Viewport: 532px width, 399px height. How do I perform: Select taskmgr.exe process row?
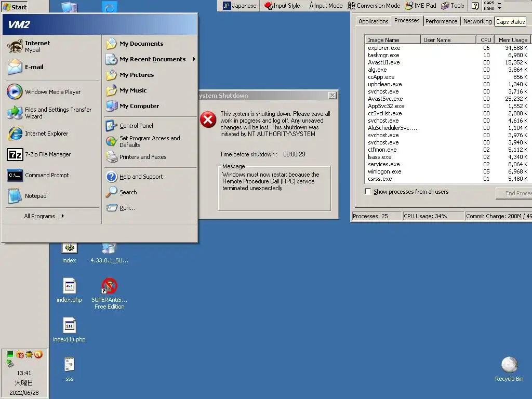(x=448, y=55)
